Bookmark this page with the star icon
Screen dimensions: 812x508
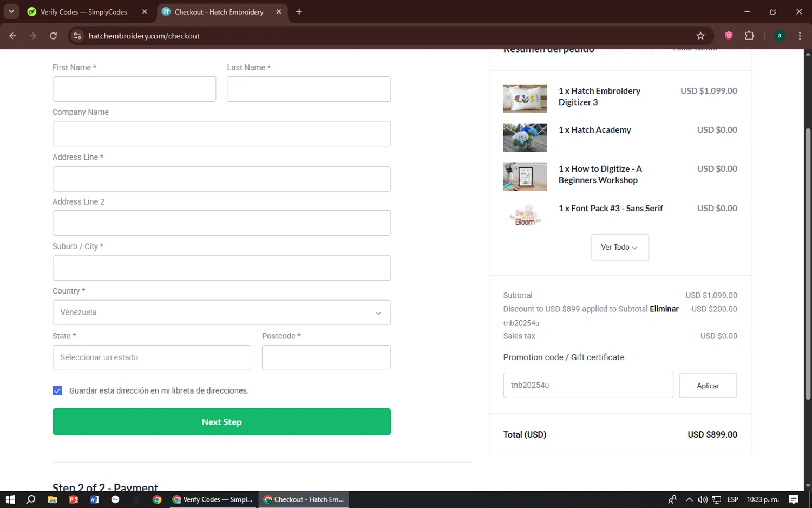tap(700, 36)
